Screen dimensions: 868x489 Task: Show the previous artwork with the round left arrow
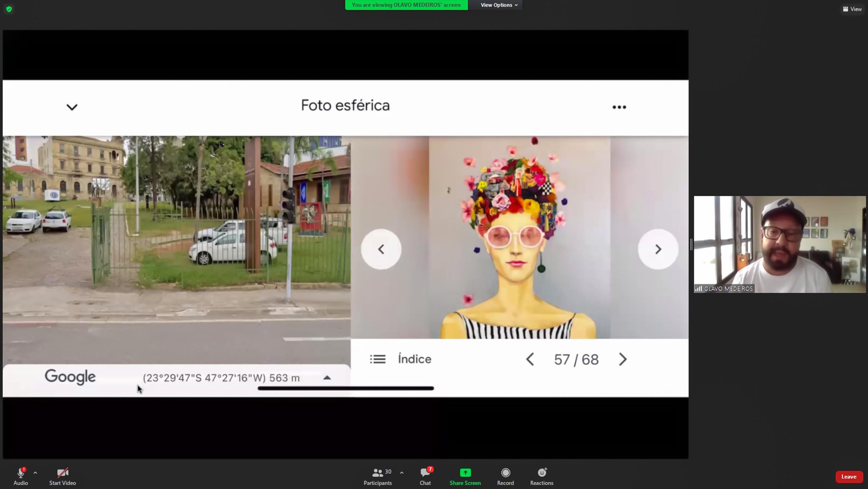[x=381, y=249]
